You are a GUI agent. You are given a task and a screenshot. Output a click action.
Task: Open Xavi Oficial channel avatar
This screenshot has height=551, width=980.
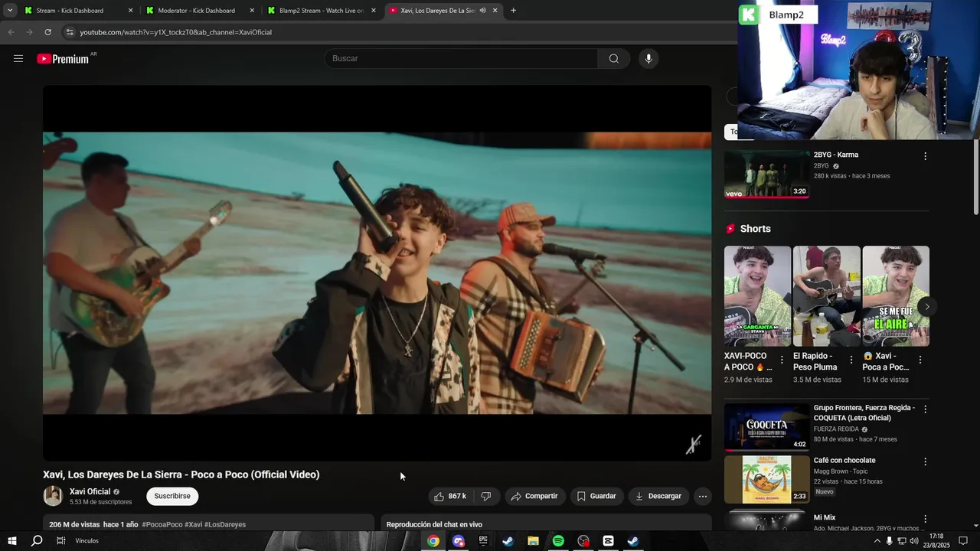pyautogui.click(x=53, y=496)
